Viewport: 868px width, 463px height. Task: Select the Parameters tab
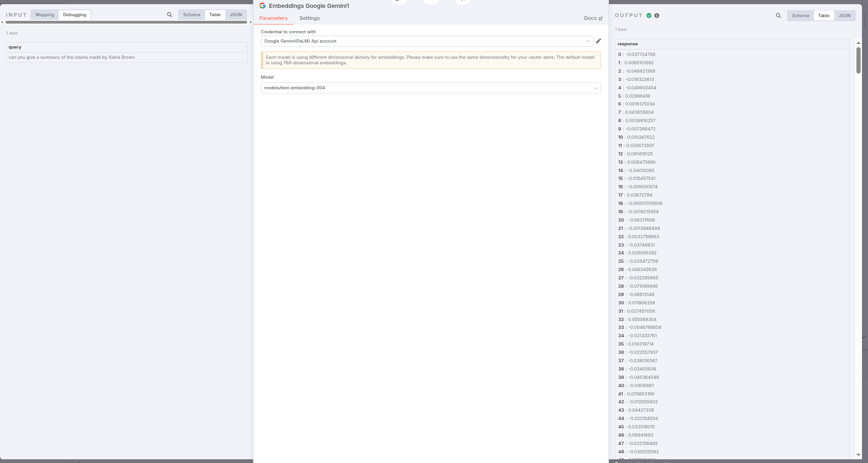tap(273, 19)
